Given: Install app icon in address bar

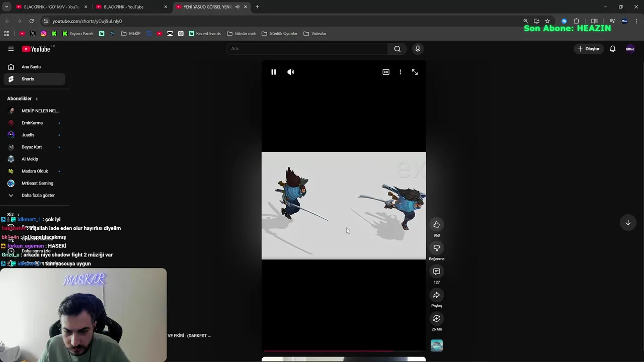Looking at the screenshot, I should click(536, 21).
